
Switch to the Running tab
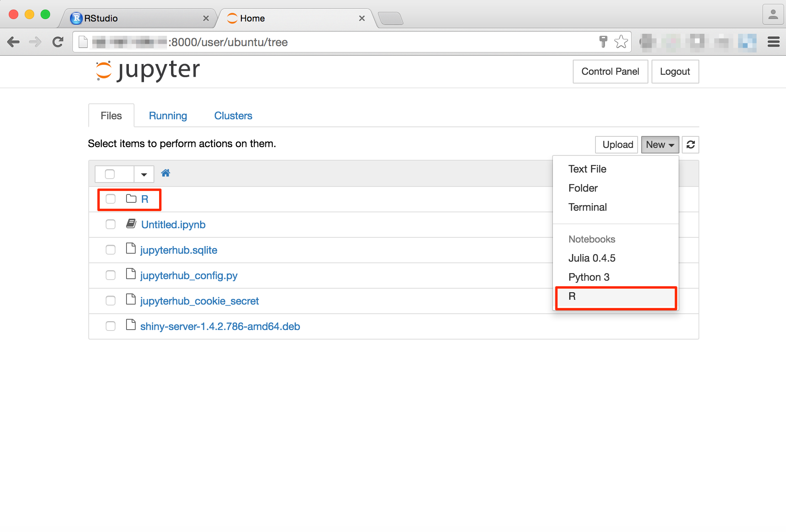[x=168, y=115]
